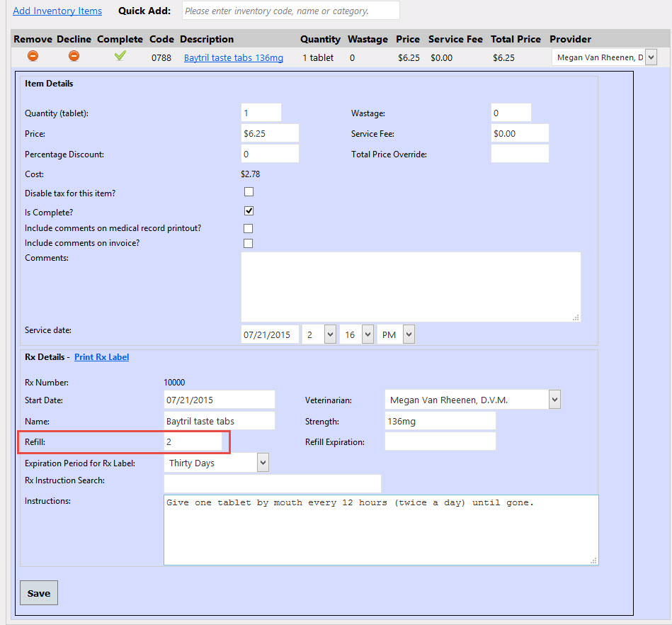Click the Remove icon for Baytril row

(33, 56)
